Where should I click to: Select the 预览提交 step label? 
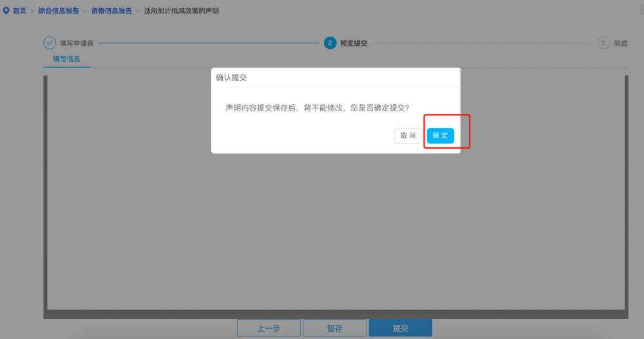click(x=354, y=44)
